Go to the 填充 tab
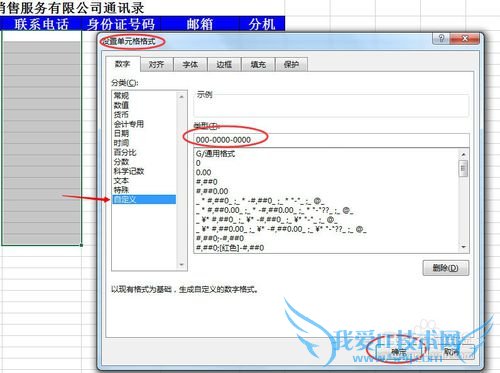This screenshot has height=373, width=500. (258, 64)
